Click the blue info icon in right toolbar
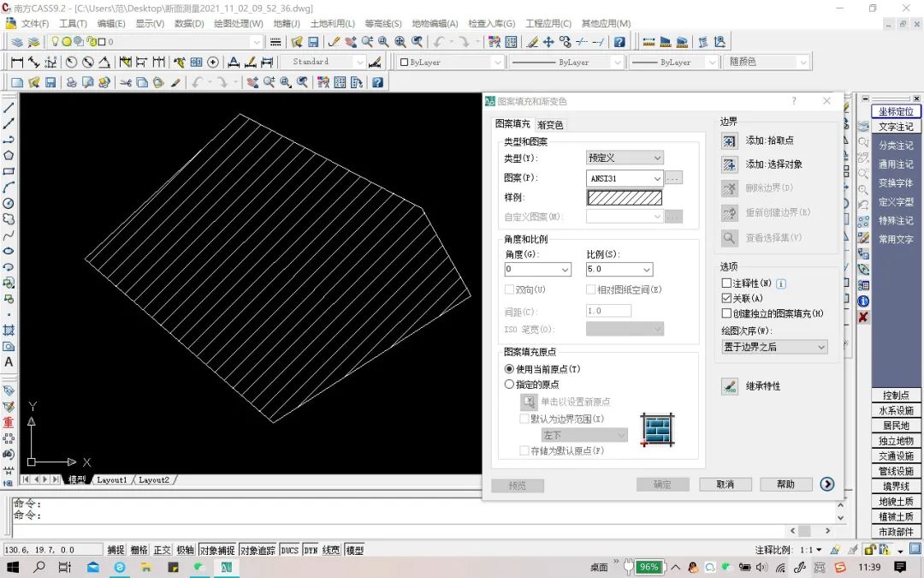 click(x=863, y=301)
